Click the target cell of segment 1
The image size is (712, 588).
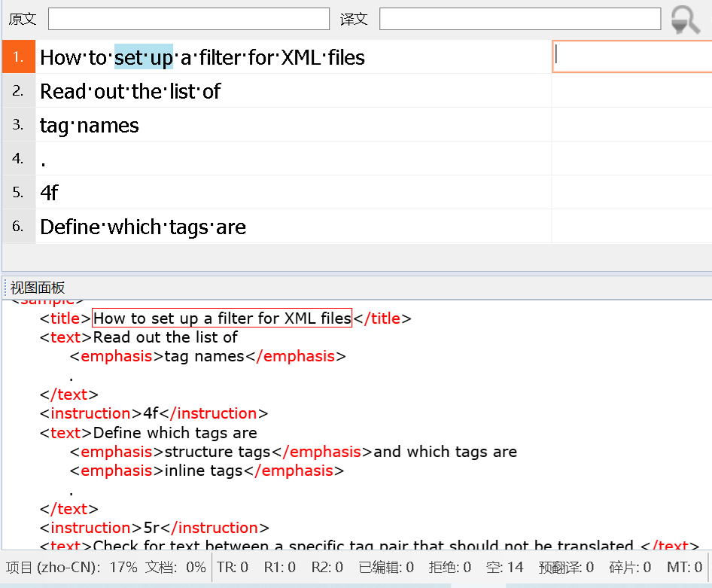pos(632,56)
